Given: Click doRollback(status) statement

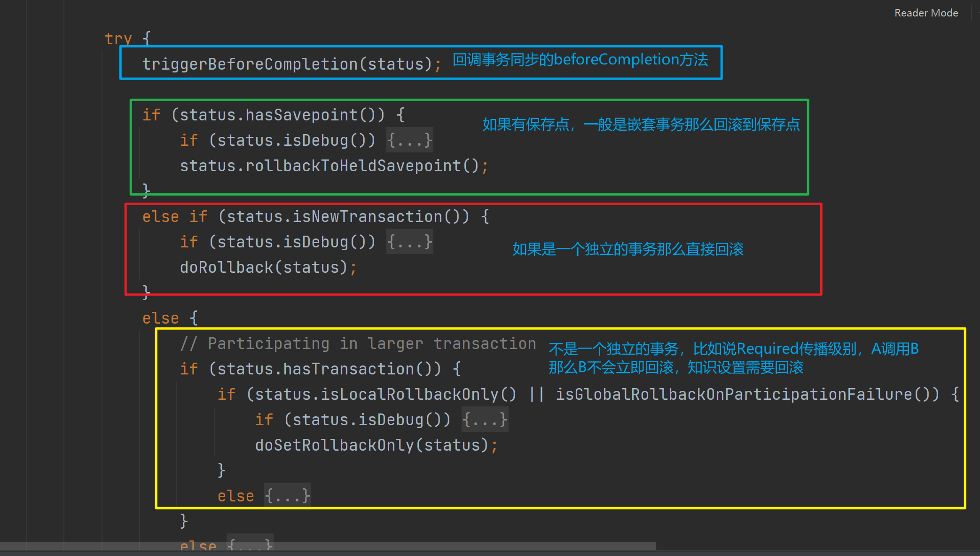Looking at the screenshot, I should 268,267.
